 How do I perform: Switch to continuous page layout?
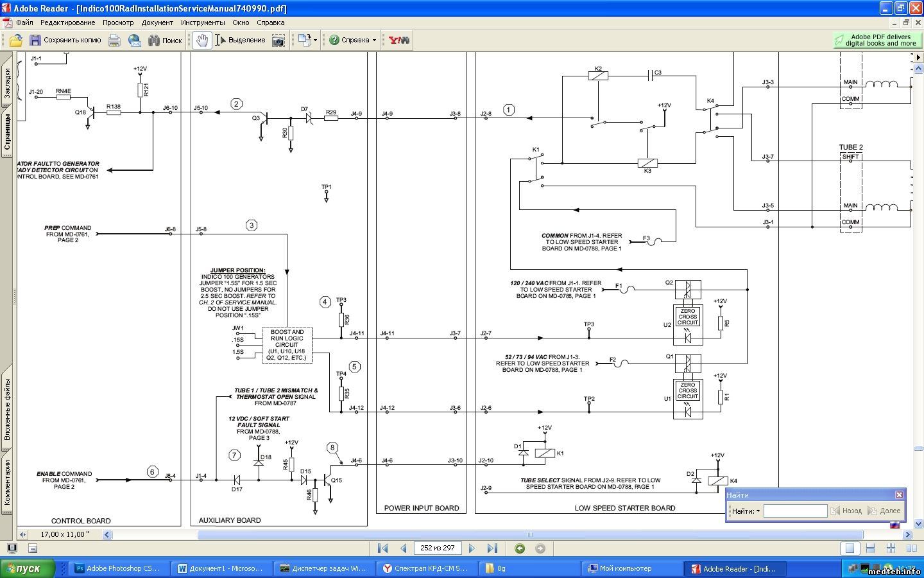(x=870, y=548)
